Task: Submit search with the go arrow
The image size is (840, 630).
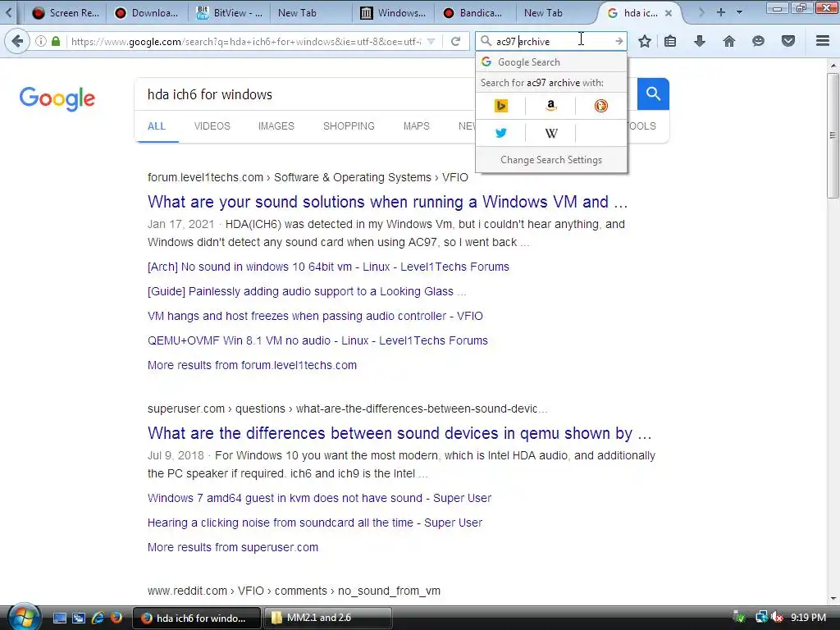Action: (619, 41)
